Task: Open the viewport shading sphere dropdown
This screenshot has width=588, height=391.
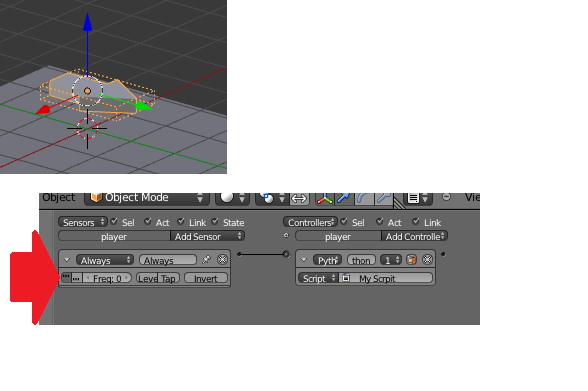Action: coord(232,198)
